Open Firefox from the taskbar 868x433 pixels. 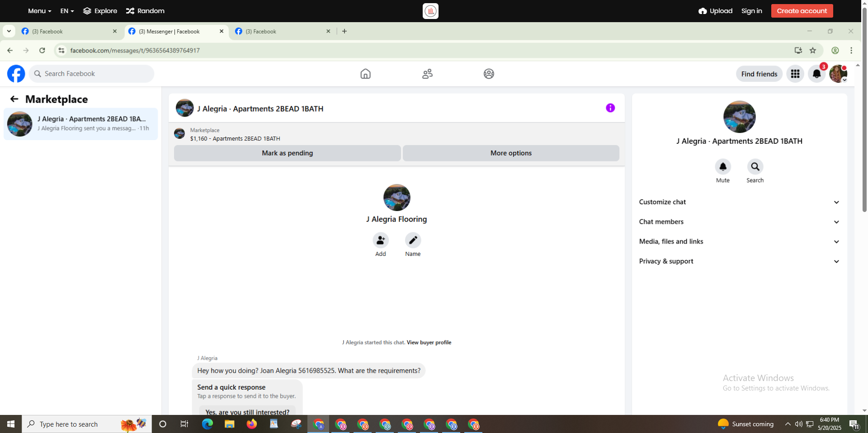pyautogui.click(x=251, y=424)
